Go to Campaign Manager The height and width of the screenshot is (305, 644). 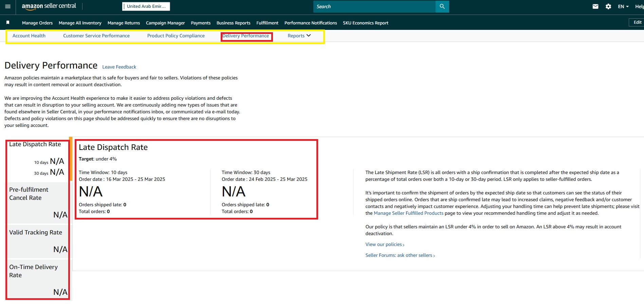(165, 23)
